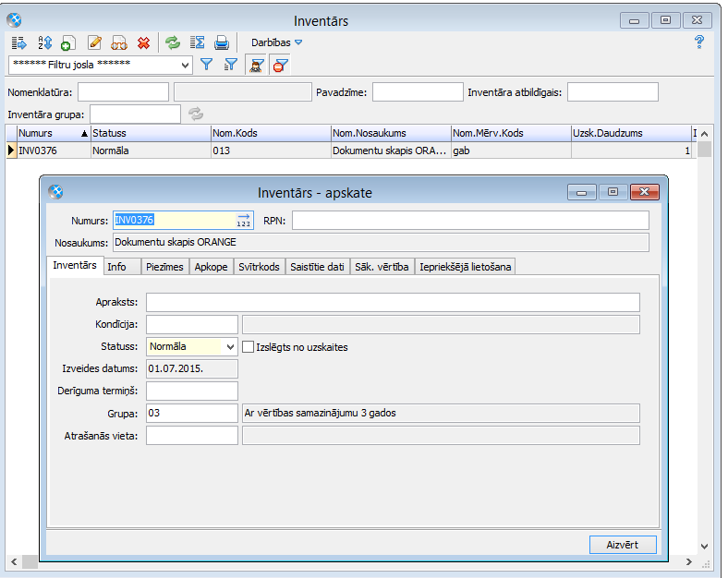Viewport: 728px width, 578px height.
Task: Click the Apraksts input field
Action: click(393, 302)
